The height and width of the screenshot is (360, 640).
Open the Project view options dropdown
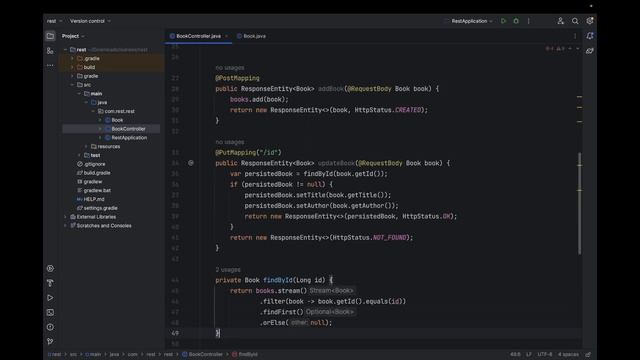point(73,36)
